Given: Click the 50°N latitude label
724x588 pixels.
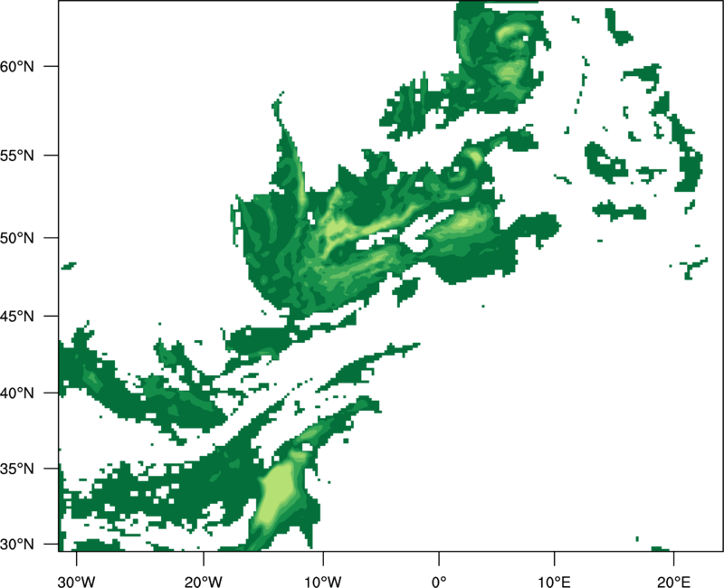Looking at the screenshot, I should pos(16,238).
